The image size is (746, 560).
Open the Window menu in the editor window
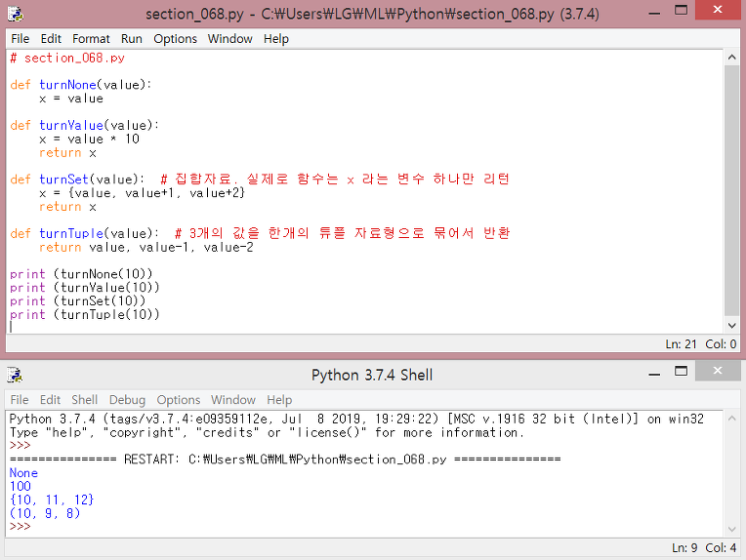(x=229, y=39)
